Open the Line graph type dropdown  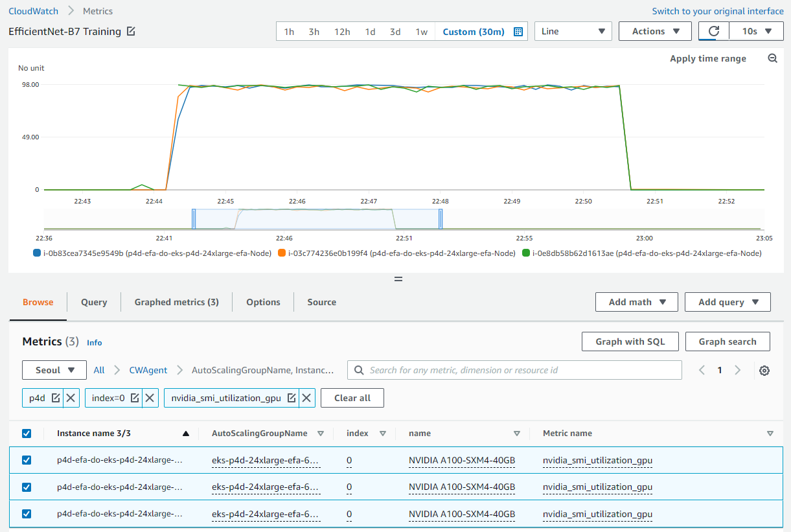[573, 31]
